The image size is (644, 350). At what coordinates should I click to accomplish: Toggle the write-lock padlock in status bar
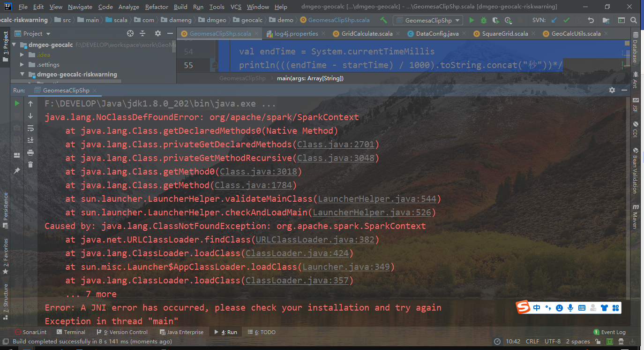[x=598, y=342]
